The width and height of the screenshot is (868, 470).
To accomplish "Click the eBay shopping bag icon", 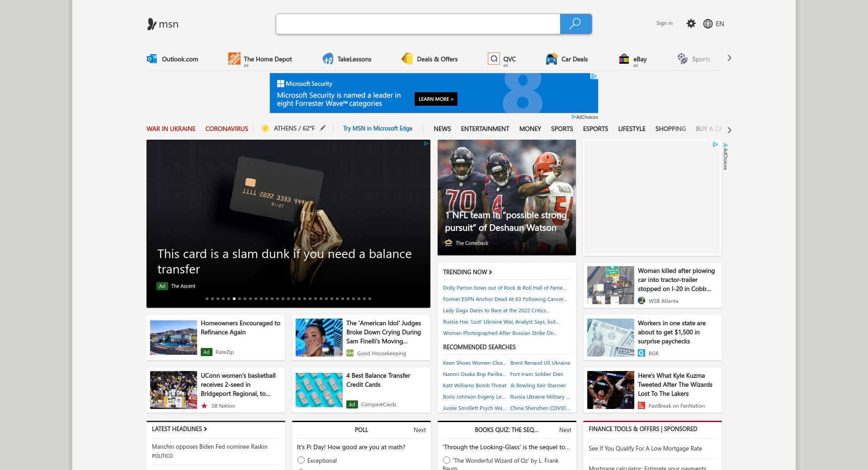I will pyautogui.click(x=624, y=59).
